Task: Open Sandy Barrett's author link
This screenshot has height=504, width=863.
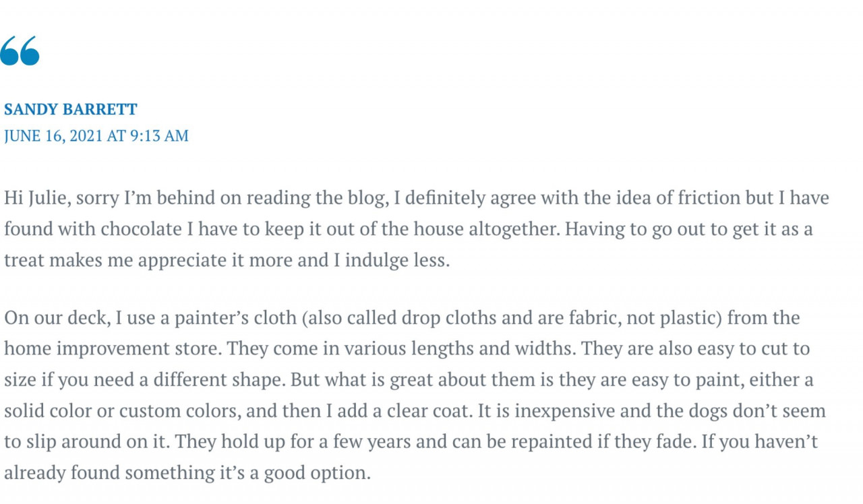Action: point(71,109)
